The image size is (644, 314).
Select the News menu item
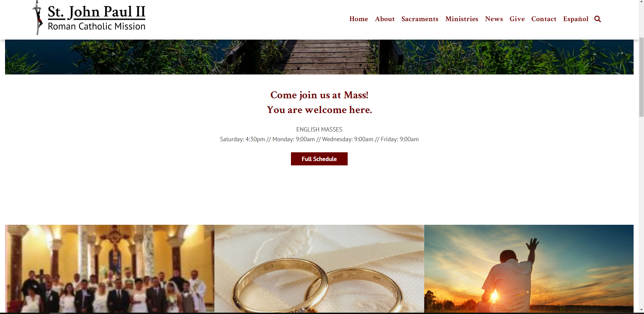click(494, 19)
